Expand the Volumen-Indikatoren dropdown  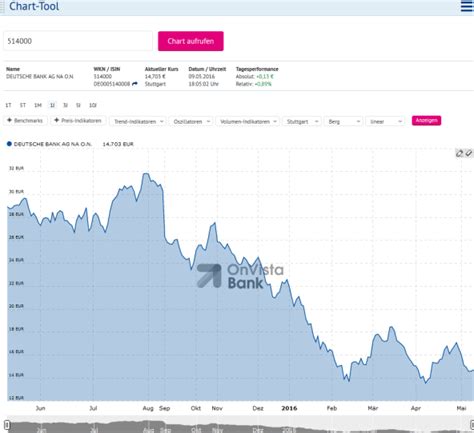248,121
